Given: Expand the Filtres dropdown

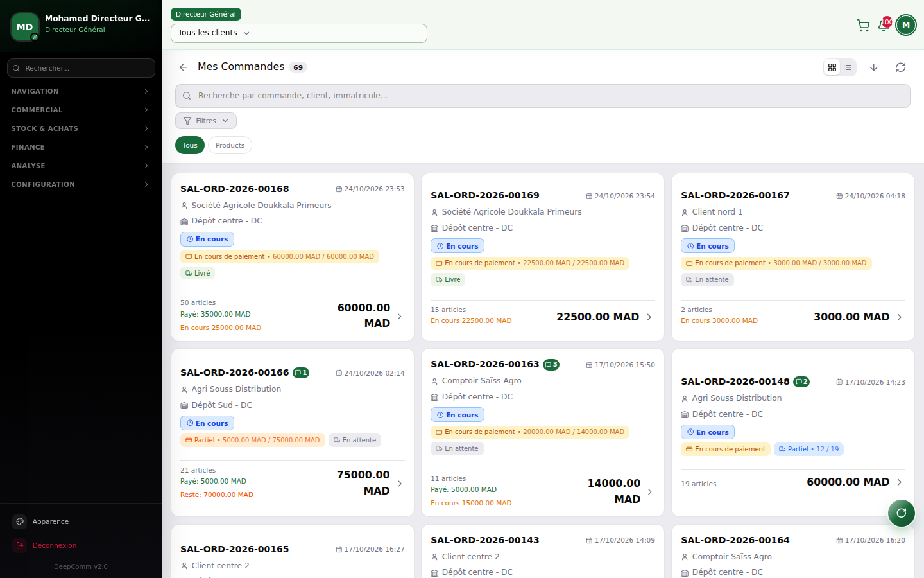Looking at the screenshot, I should pyautogui.click(x=206, y=121).
